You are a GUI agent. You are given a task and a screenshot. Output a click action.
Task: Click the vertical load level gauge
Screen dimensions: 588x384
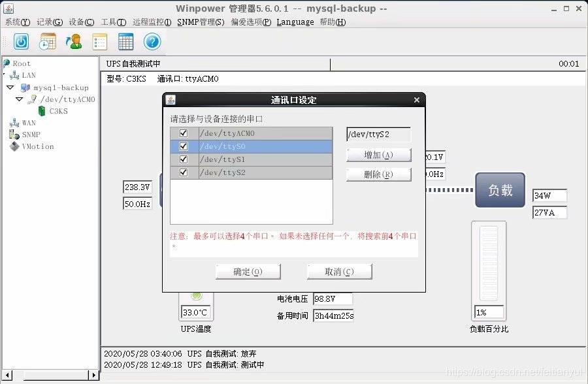(489, 263)
